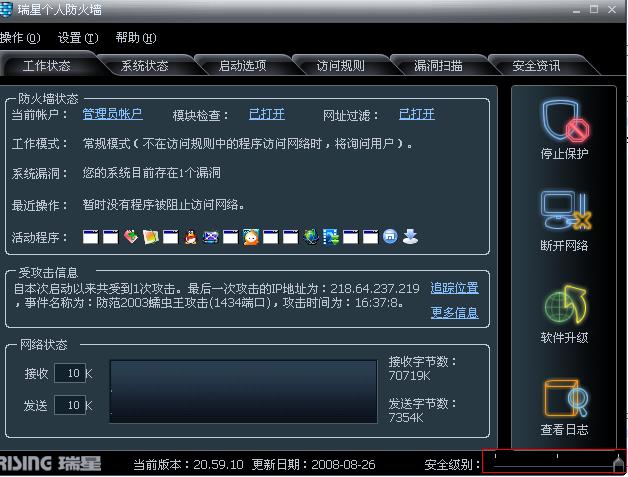
Task: Click the 工作模式 description starting 常规模式
Action: tap(248, 143)
